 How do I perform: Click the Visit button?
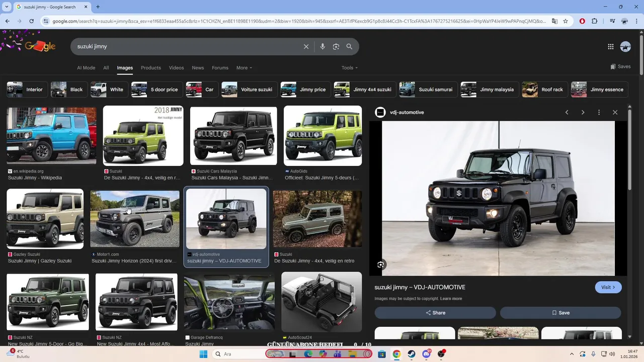coord(608,287)
